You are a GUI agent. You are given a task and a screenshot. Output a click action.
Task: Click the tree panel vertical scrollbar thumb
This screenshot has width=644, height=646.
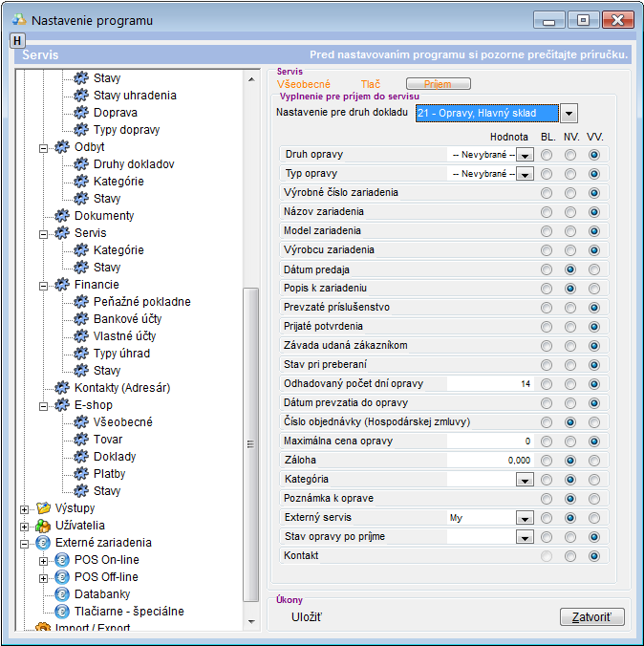(x=251, y=440)
